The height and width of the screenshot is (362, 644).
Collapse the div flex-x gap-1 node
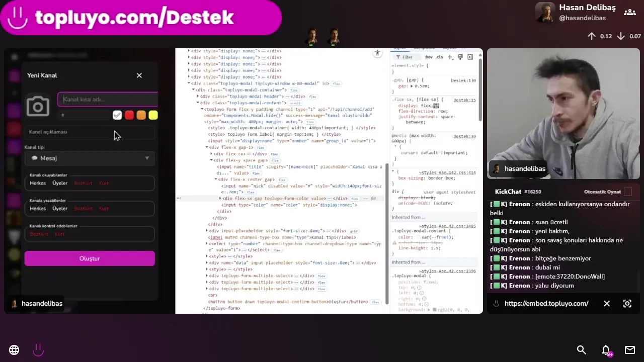[x=207, y=148]
